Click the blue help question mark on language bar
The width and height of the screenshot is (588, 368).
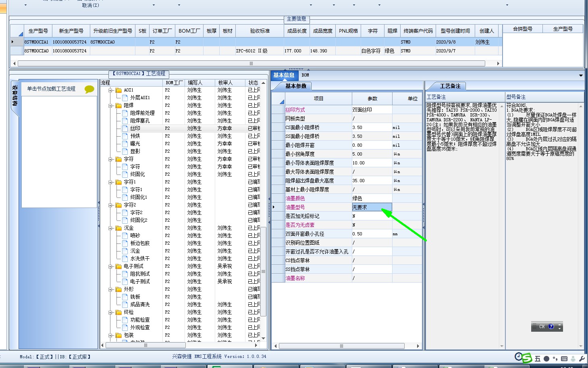pos(551,326)
